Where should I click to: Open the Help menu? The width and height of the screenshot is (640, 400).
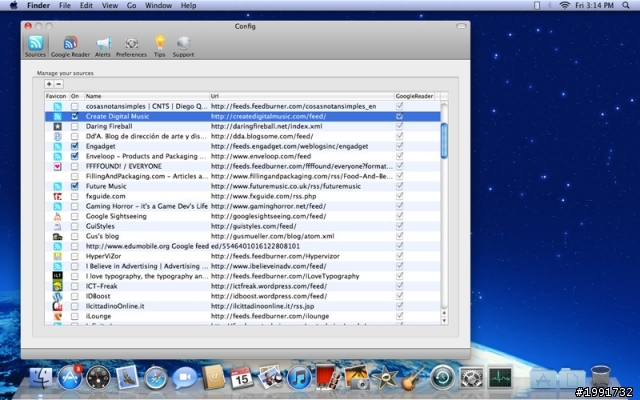(188, 5)
